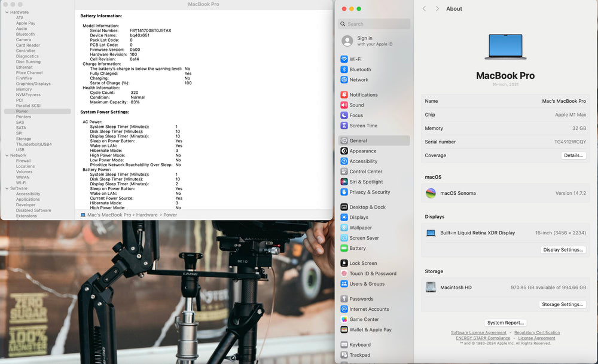Collapse the Hardware tree section
Image resolution: width=598 pixels, height=364 pixels.
[7, 12]
